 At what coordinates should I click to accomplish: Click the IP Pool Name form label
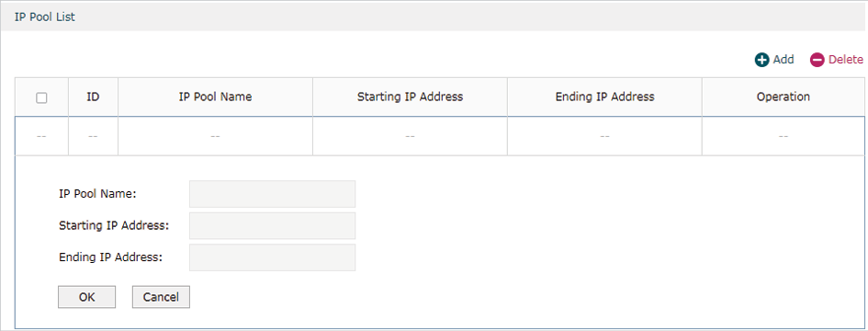coord(97,194)
